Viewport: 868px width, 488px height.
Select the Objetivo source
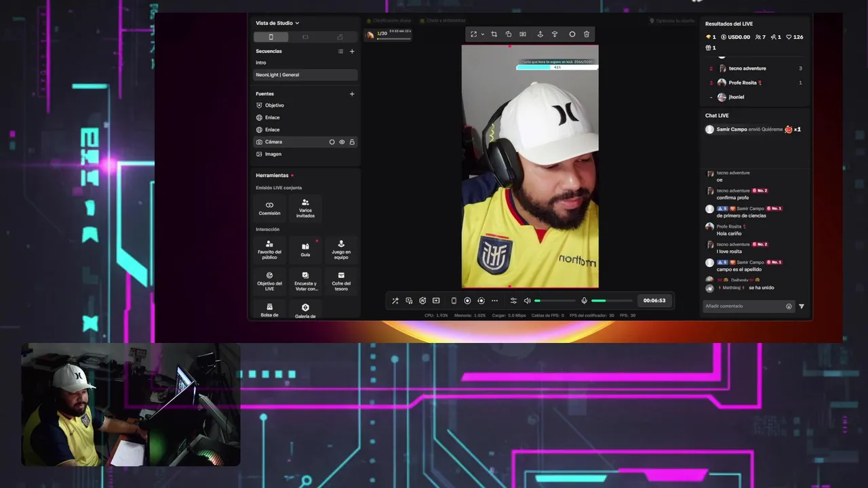tap(305, 105)
